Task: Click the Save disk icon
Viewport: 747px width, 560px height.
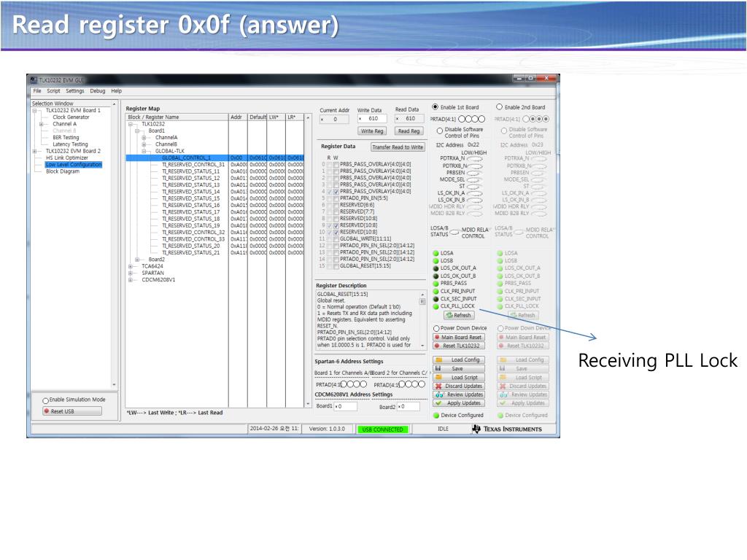Action: (438, 368)
